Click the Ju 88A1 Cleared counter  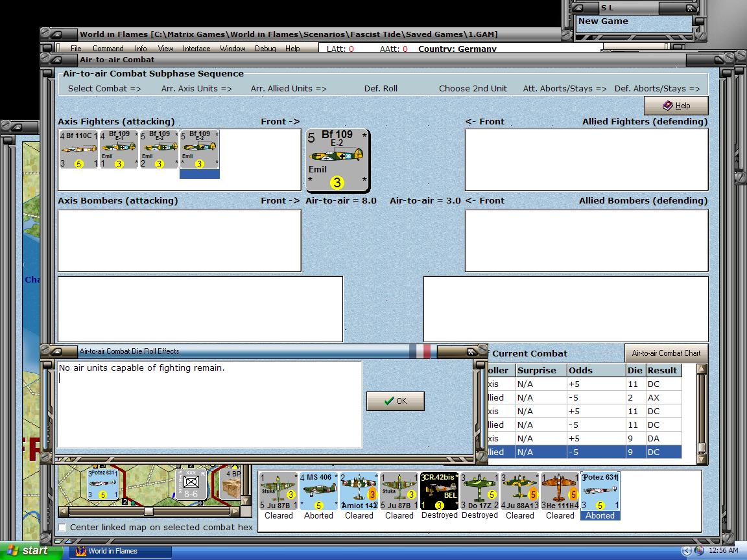pyautogui.click(x=520, y=491)
